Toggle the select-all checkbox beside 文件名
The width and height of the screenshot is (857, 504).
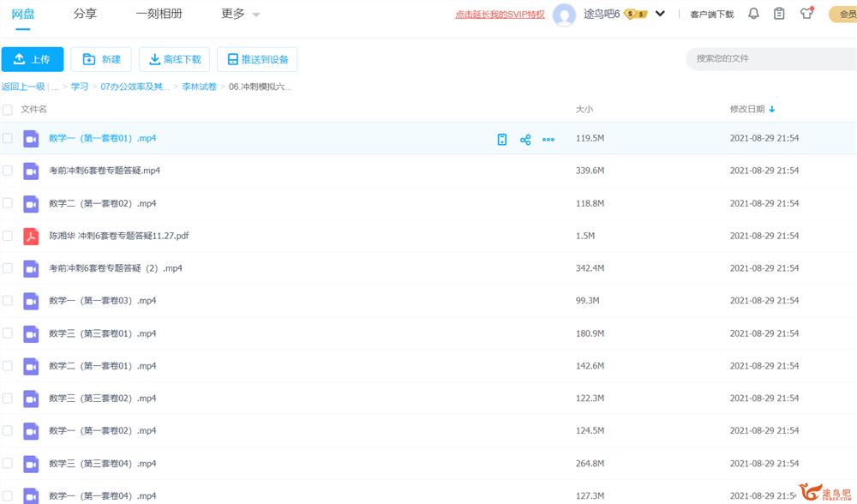[8, 110]
